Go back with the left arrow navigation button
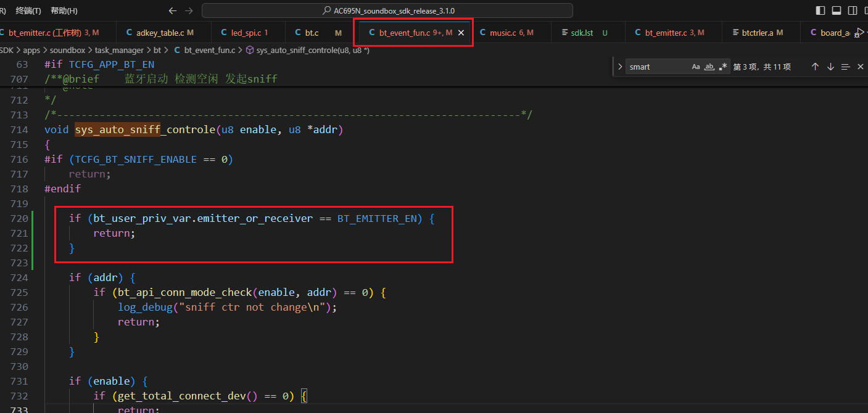Image resolution: width=868 pixels, height=413 pixels. tap(173, 10)
